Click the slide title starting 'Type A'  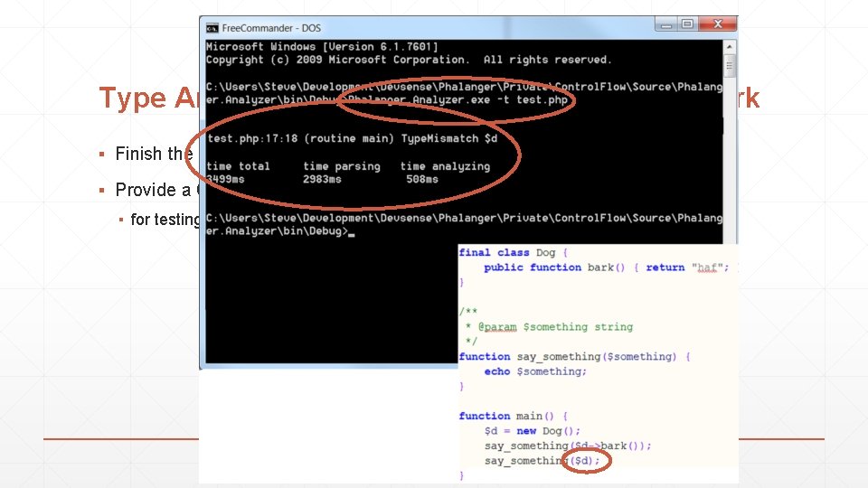tap(148, 98)
